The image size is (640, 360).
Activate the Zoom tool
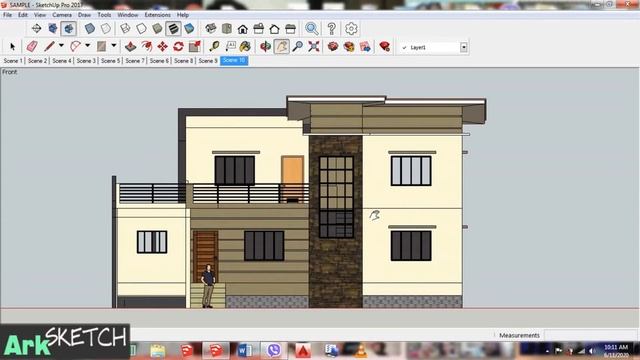[x=298, y=47]
